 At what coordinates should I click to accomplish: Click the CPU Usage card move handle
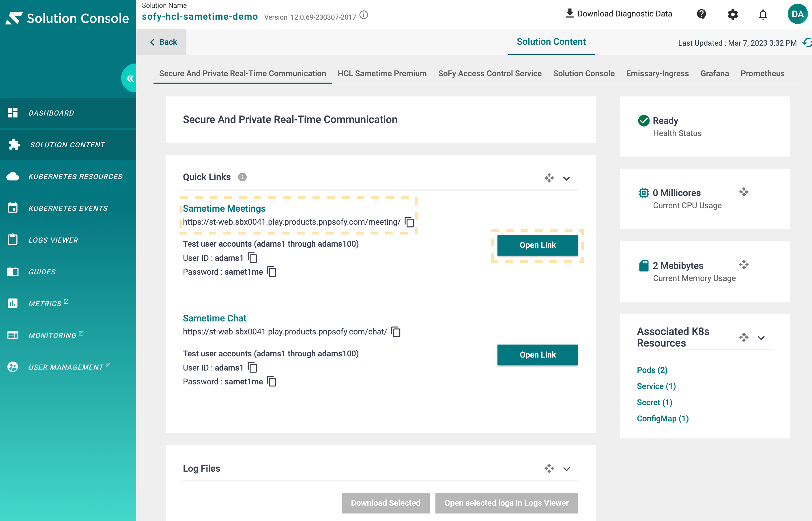coord(744,192)
